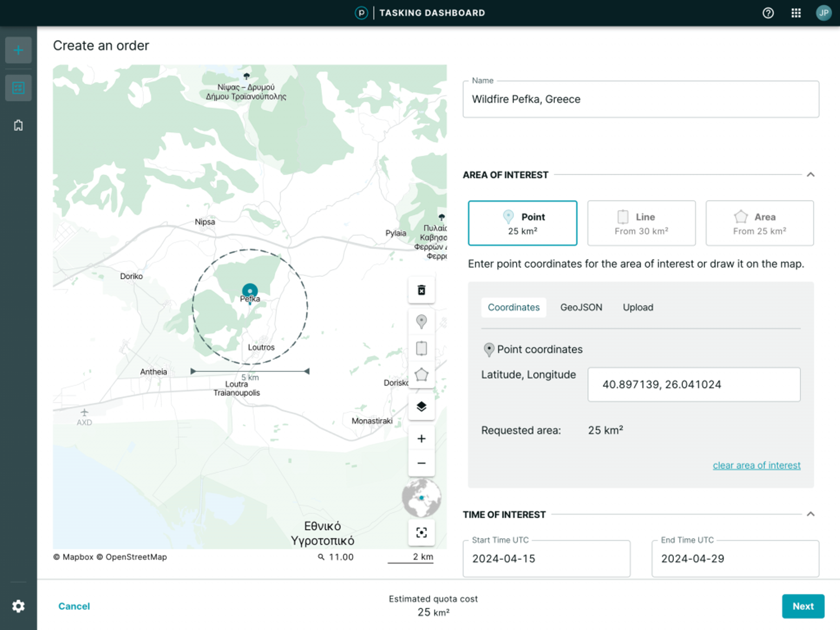Collapse the Time of Interest section

pyautogui.click(x=810, y=514)
